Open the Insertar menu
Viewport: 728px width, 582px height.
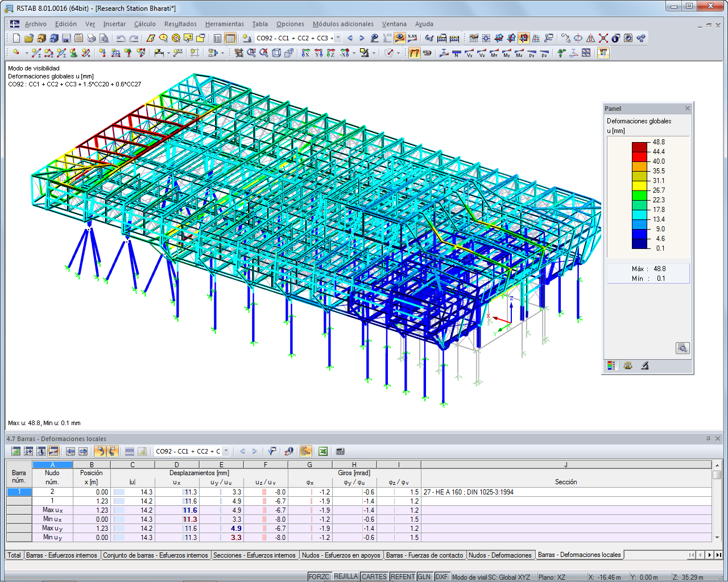tap(114, 24)
